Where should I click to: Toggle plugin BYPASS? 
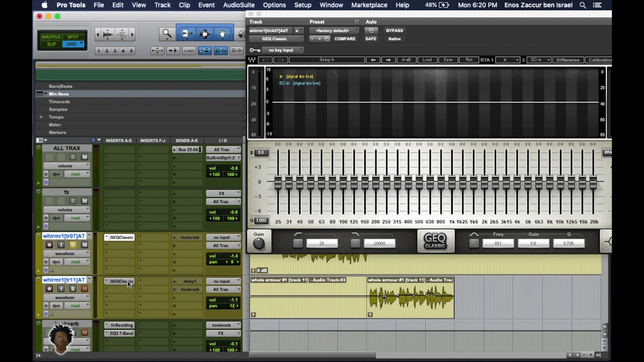click(394, 31)
